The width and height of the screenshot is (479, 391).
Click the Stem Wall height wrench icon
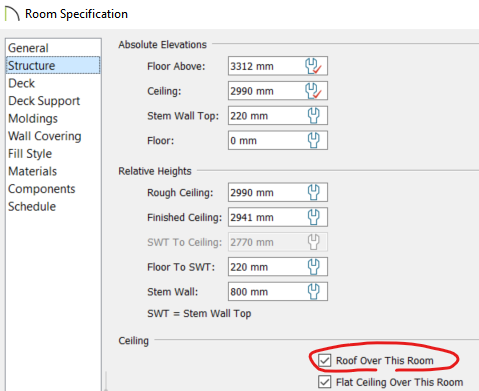pos(313,292)
